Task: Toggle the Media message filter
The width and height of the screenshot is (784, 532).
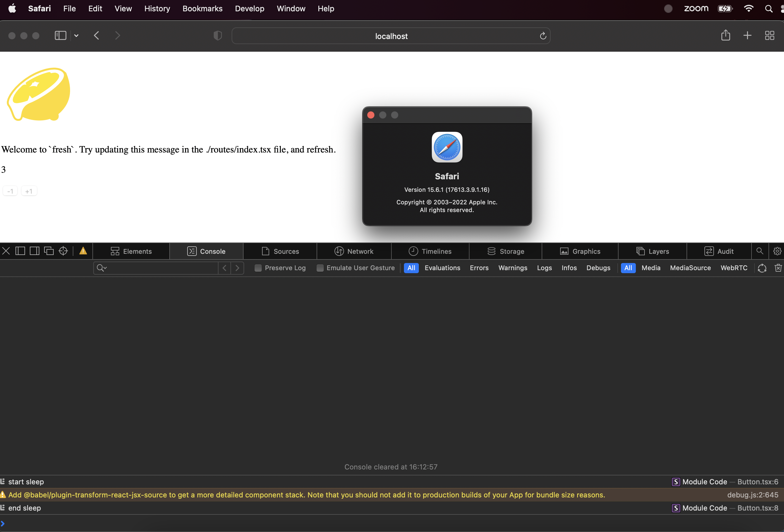Action: click(x=651, y=268)
